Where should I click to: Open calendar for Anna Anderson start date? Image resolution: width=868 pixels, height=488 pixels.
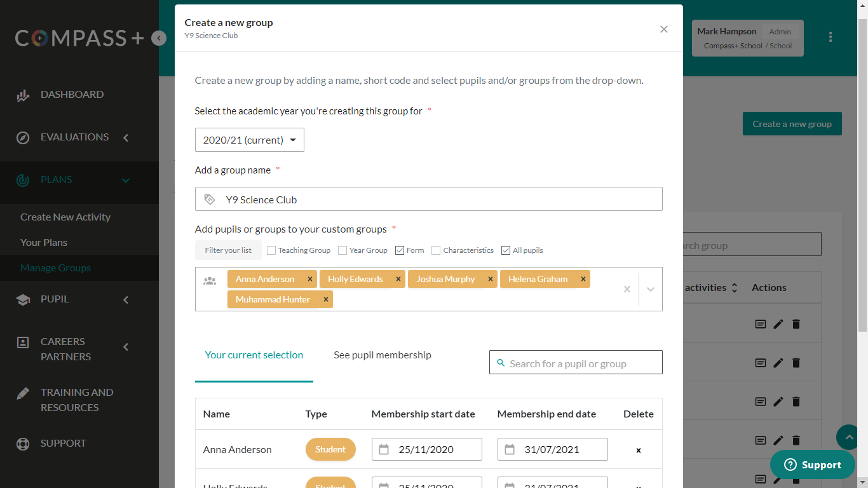point(384,449)
